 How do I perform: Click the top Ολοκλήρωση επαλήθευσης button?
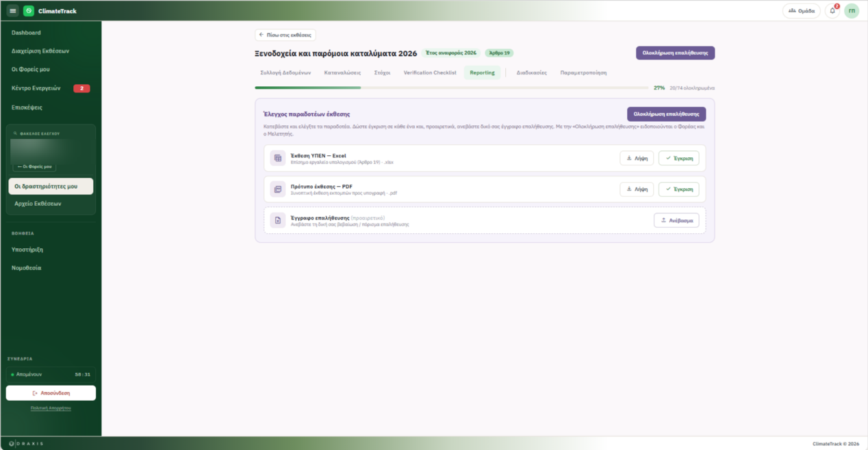675,53
